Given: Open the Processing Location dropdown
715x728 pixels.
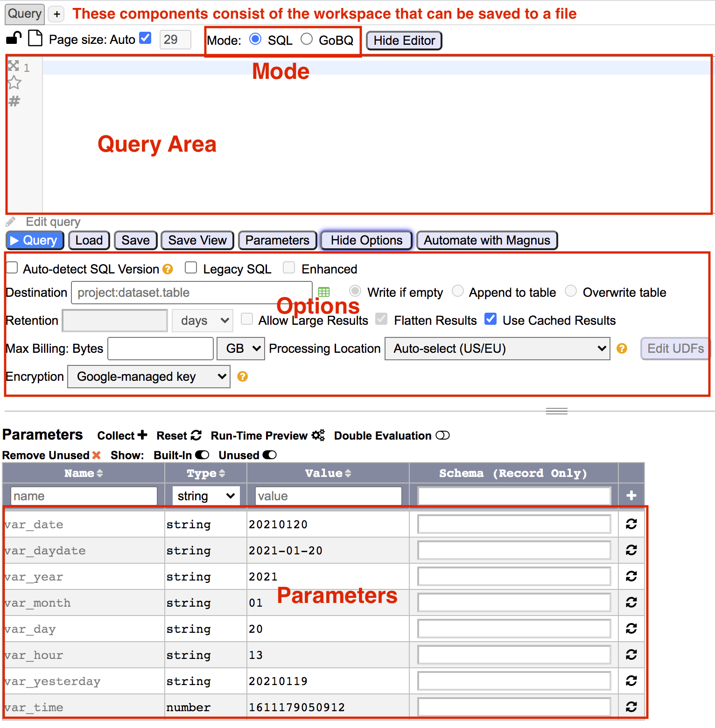Looking at the screenshot, I should pos(497,349).
